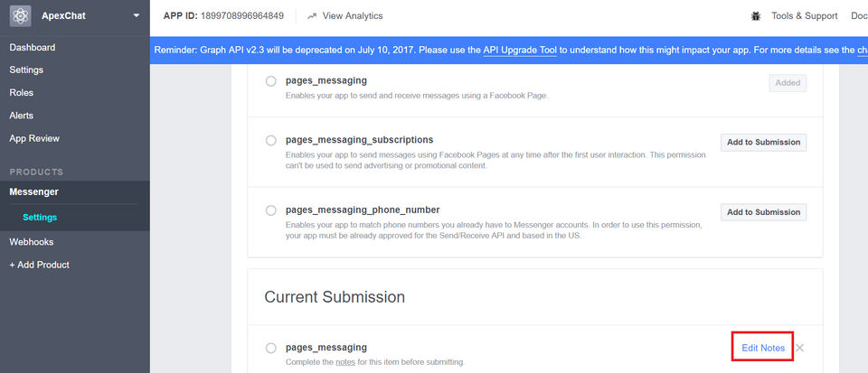868x373 pixels.
Task: Select the pages_messaging_subscriptions radio button
Action: 271,141
